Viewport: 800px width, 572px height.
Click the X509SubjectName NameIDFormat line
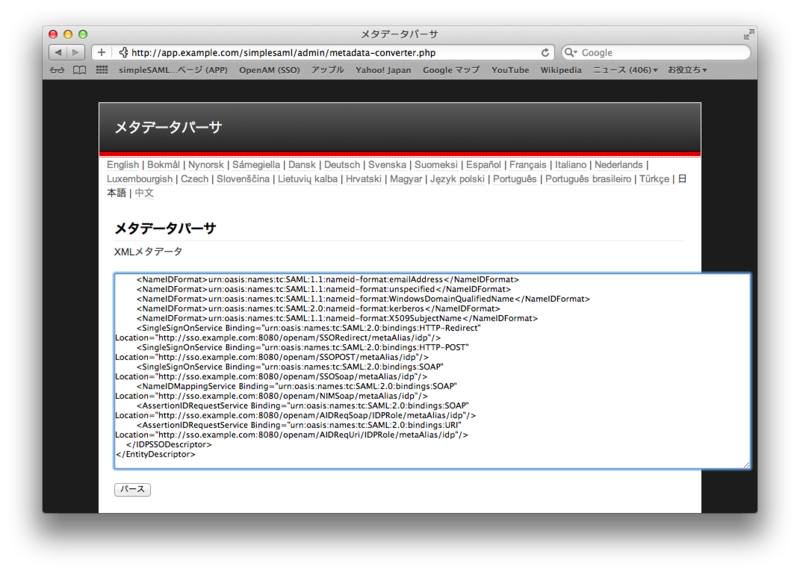pyautogui.click(x=337, y=318)
